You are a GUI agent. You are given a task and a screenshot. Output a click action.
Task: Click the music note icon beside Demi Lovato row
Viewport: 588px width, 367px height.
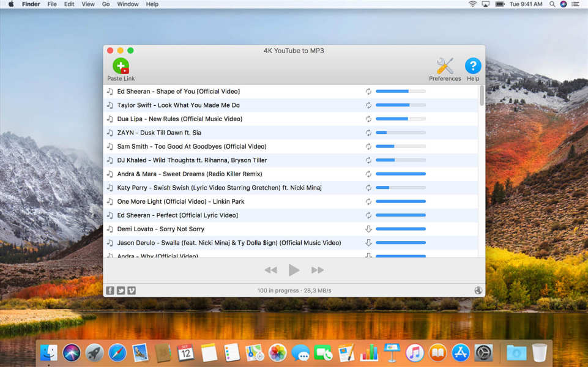[110, 229]
